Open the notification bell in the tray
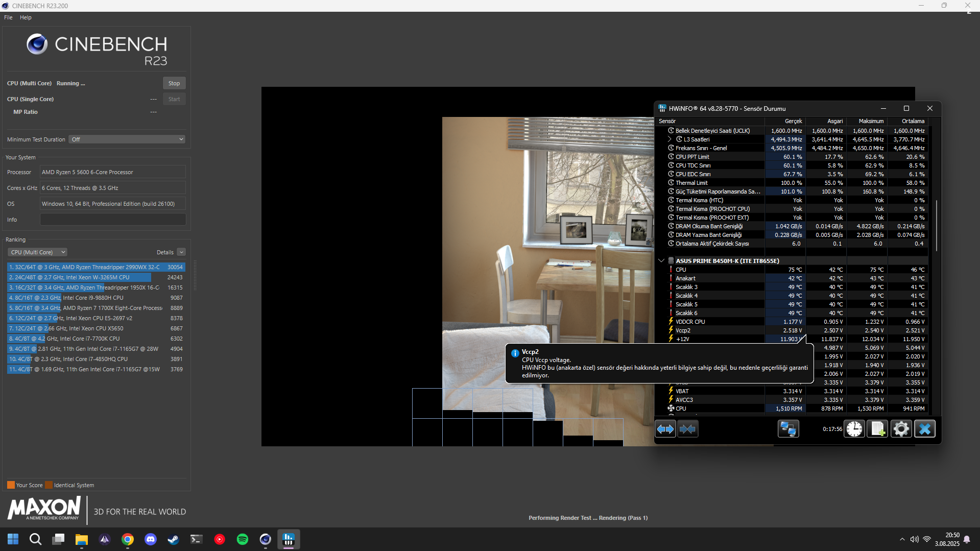980x551 pixels. point(967,539)
